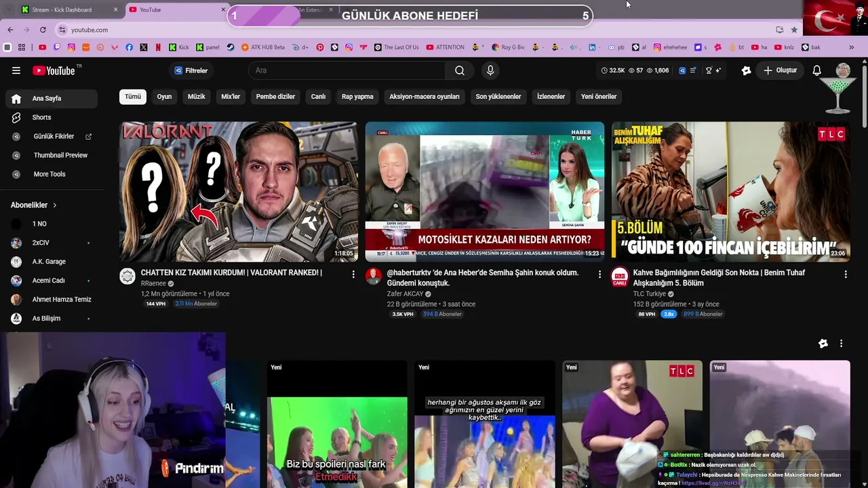This screenshot has width=868, height=488.
Task: Open the YouTube notifications bell
Action: tap(817, 70)
